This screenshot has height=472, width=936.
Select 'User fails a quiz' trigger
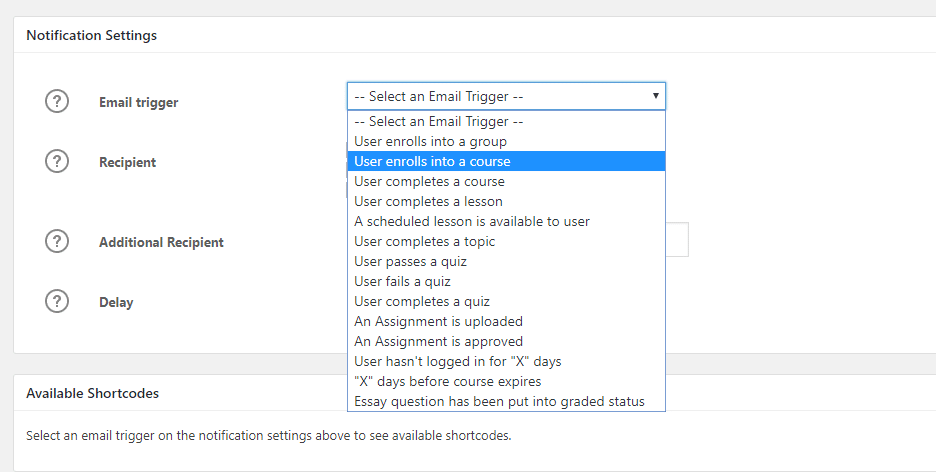(402, 282)
